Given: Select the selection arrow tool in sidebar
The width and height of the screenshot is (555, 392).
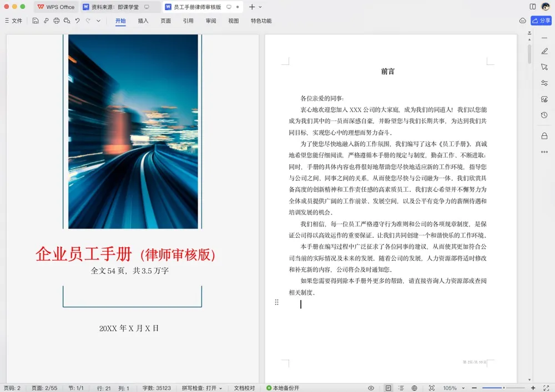Looking at the screenshot, I should click(x=544, y=67).
